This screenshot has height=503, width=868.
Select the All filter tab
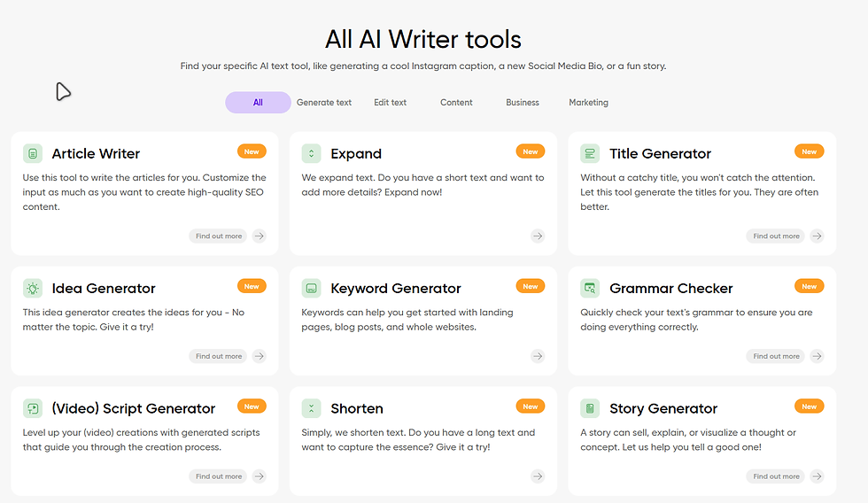(x=258, y=103)
